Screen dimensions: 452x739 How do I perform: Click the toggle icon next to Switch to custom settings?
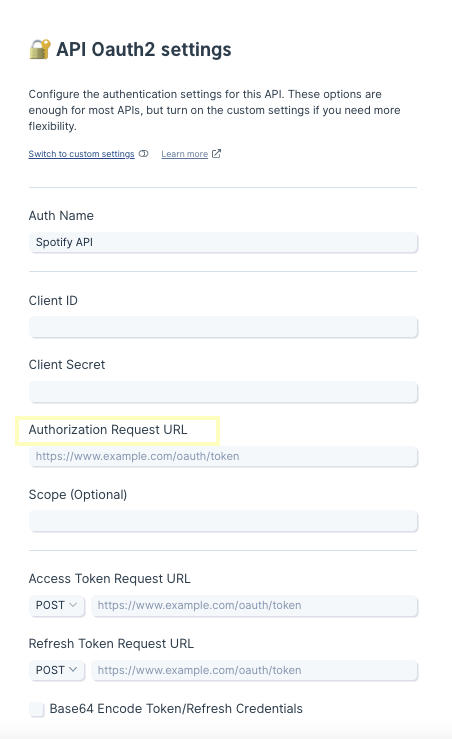point(144,154)
